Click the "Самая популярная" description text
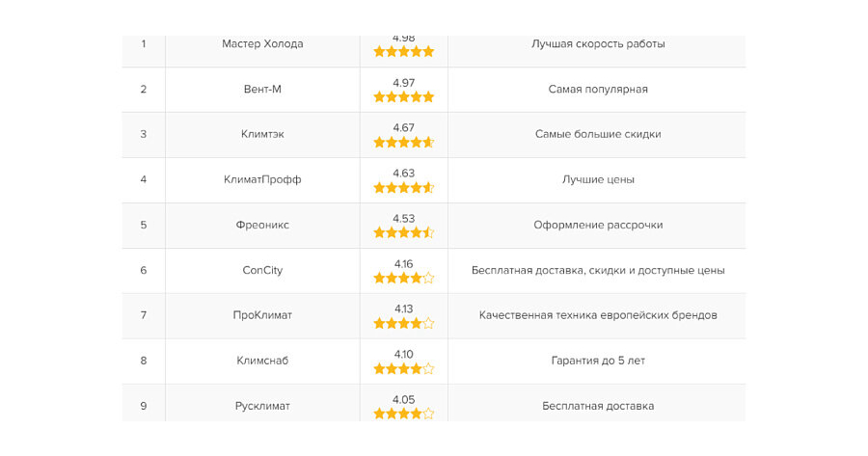Image resolution: width=868 pixels, height=456 pixels. [x=598, y=90]
